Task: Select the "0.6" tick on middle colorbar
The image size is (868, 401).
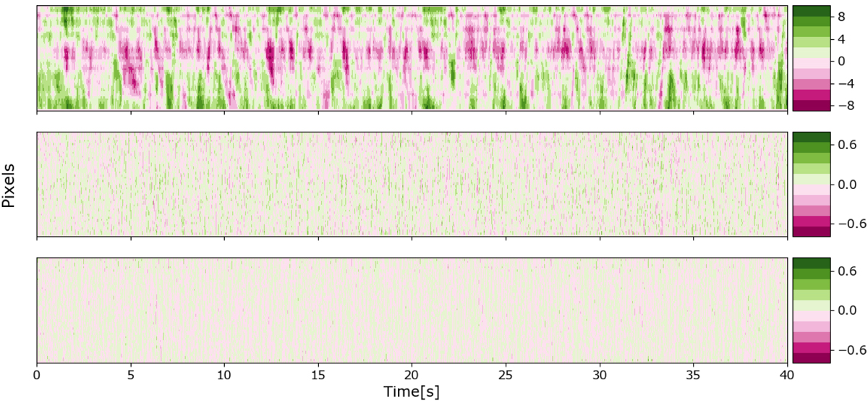Action: (847, 145)
